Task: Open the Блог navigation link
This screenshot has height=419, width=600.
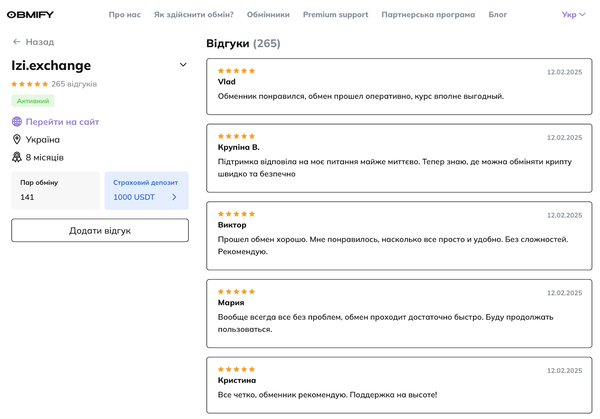Action: coord(497,15)
